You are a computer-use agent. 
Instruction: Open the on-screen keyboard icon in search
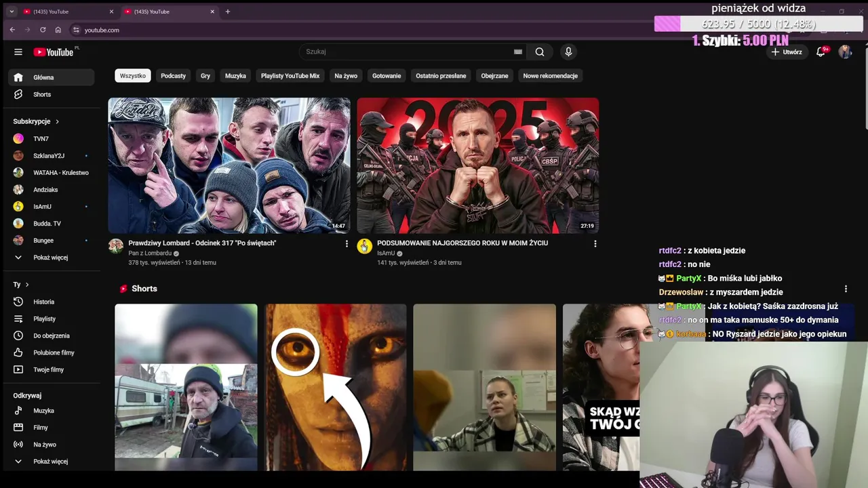(x=518, y=52)
